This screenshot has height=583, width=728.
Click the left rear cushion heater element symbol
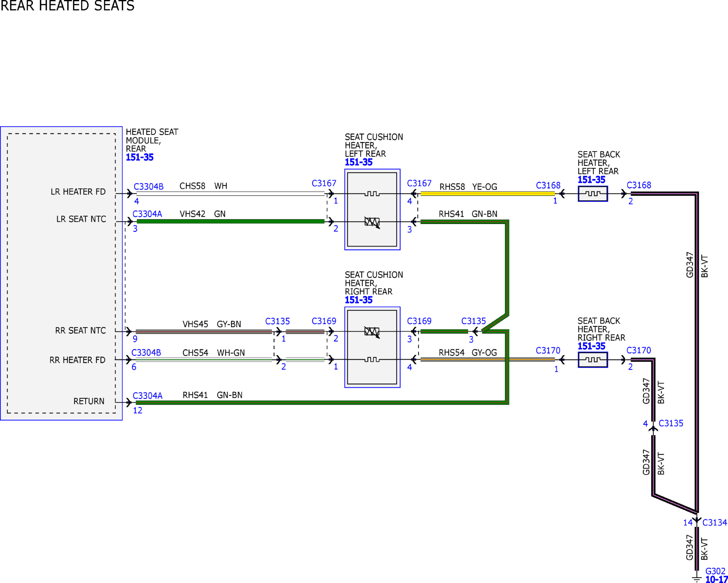[x=372, y=194]
